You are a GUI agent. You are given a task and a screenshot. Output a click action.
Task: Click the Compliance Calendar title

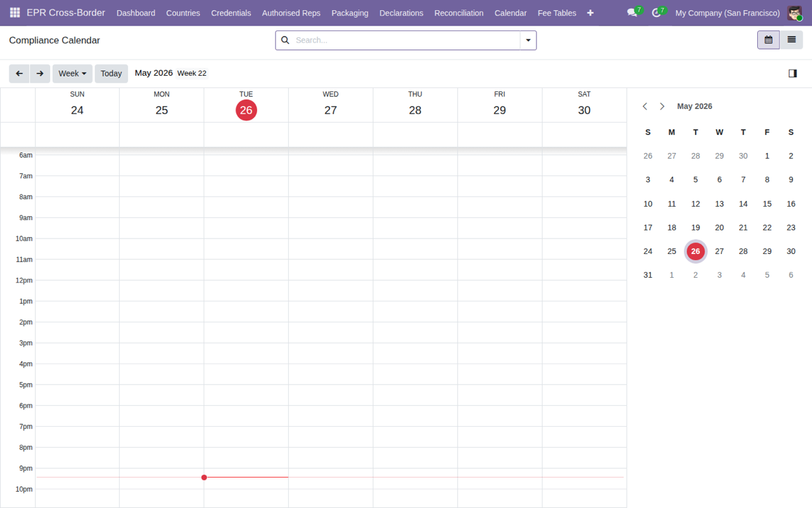tap(54, 40)
